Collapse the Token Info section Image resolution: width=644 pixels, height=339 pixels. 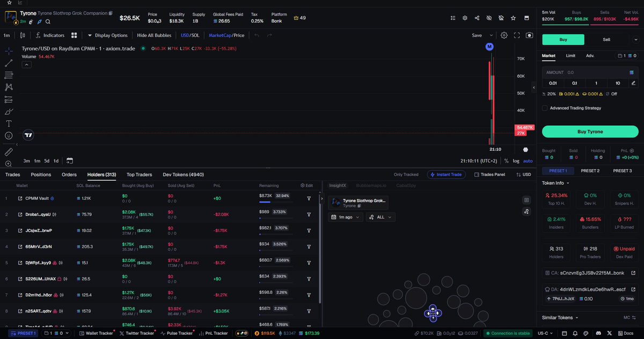[x=556, y=183]
